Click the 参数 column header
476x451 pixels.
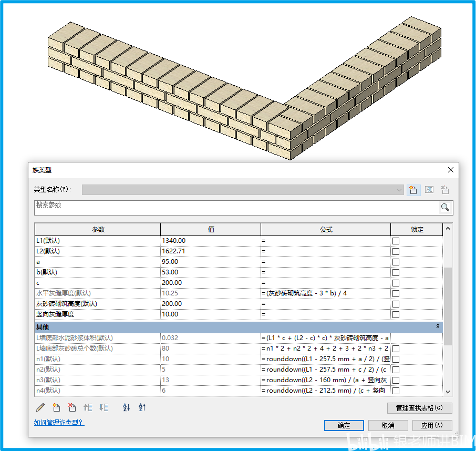click(x=98, y=230)
